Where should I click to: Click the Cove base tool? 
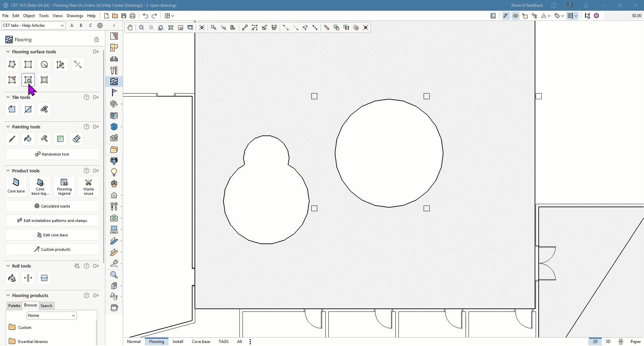click(16, 186)
